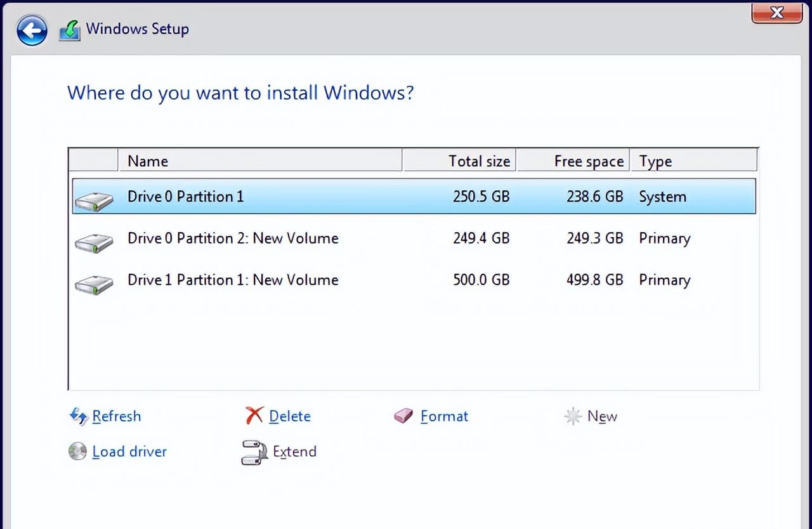
Task: Click the Refresh icon to reload drives
Action: (x=79, y=417)
